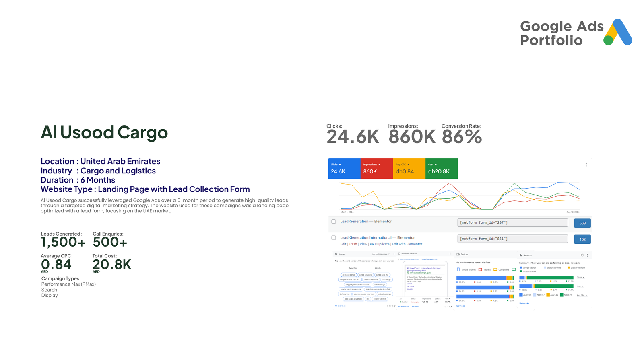This screenshot has height=362, width=644.
Task: Click the Get Quote sitelink in ad preview
Action: (410, 286)
